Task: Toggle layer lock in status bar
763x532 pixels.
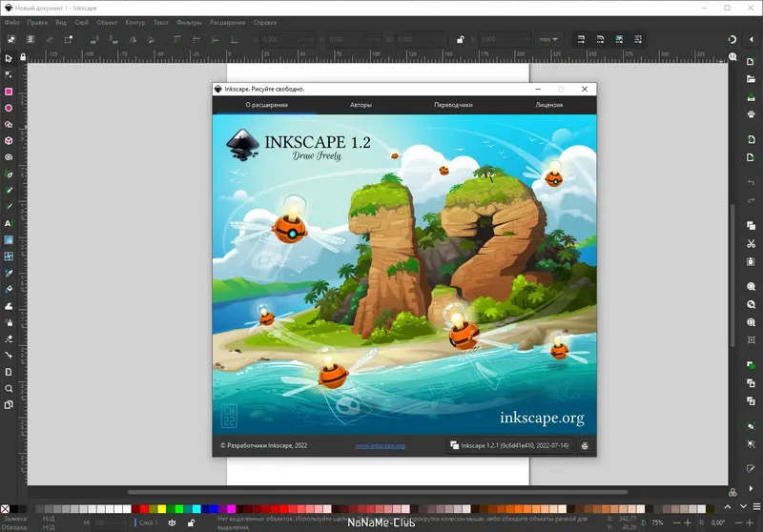Action: pyautogui.click(x=192, y=522)
